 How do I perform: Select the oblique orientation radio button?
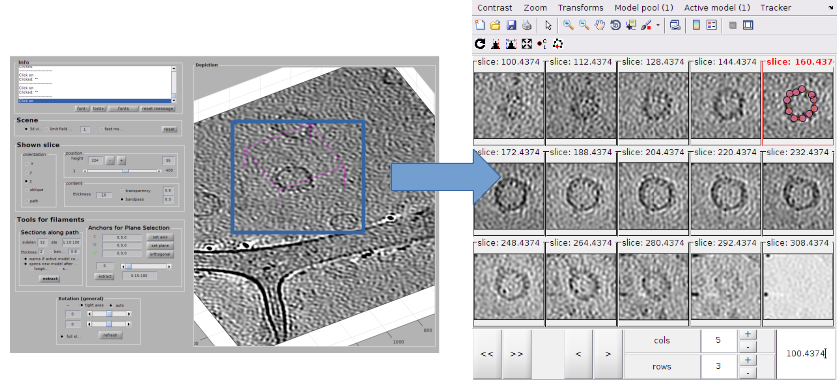(27, 189)
